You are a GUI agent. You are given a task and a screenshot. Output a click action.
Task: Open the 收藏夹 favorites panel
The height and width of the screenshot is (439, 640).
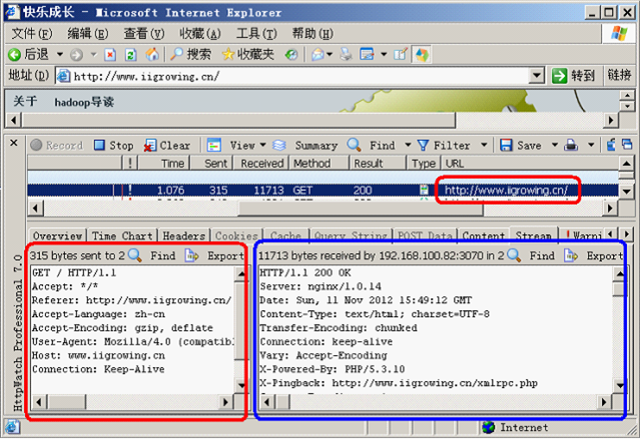[x=248, y=54]
